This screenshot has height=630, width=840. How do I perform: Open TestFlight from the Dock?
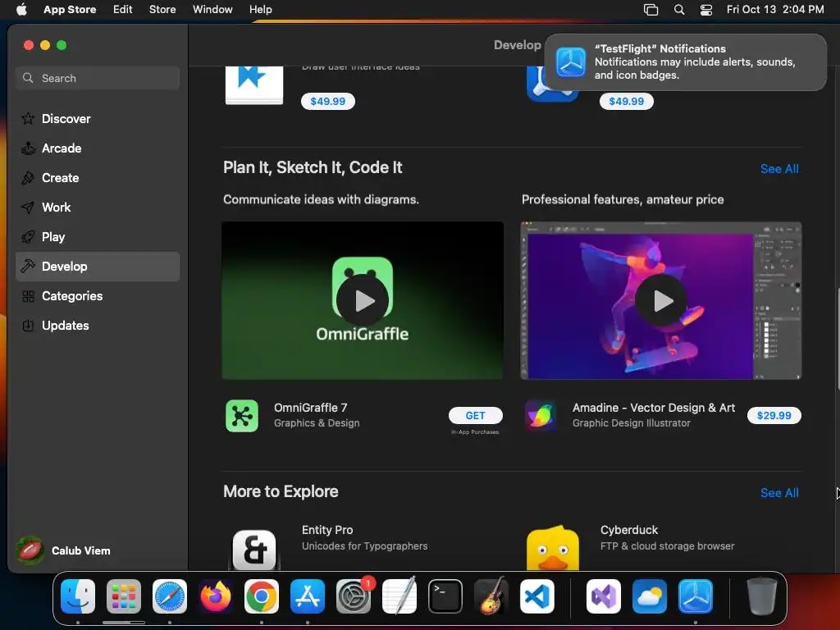696,596
